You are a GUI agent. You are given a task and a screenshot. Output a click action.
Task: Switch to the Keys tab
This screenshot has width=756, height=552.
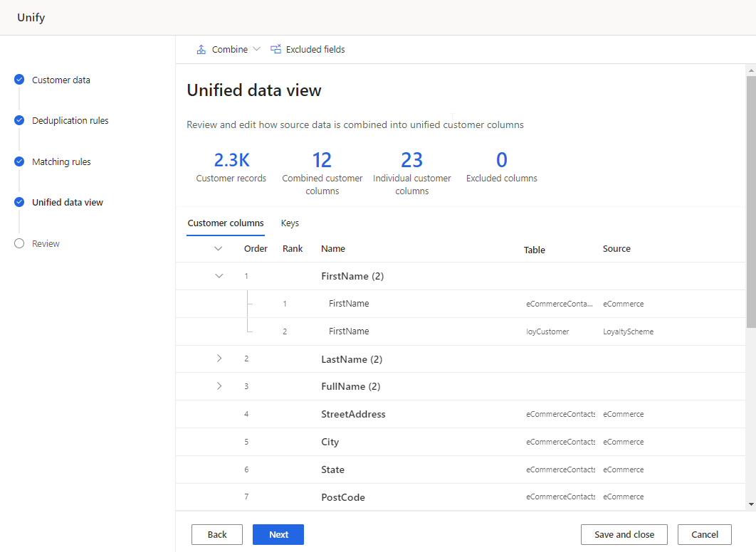(290, 223)
